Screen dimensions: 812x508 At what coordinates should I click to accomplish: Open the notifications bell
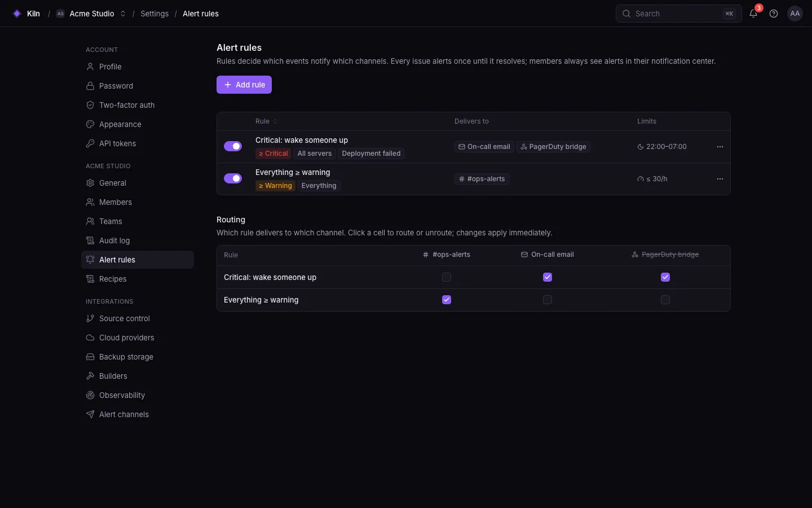(x=753, y=14)
